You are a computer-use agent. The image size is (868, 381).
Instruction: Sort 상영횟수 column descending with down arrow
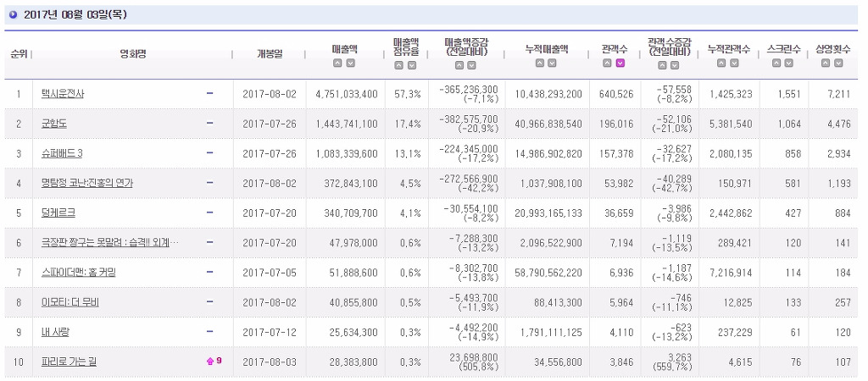(x=838, y=63)
